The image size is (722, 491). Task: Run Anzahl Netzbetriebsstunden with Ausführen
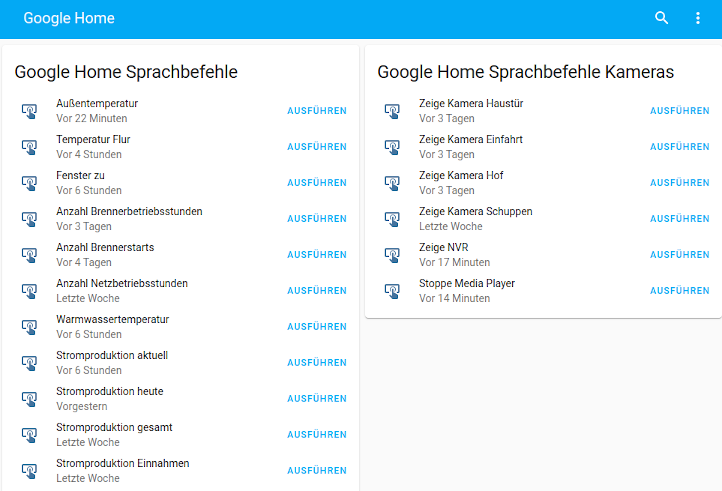tap(317, 291)
